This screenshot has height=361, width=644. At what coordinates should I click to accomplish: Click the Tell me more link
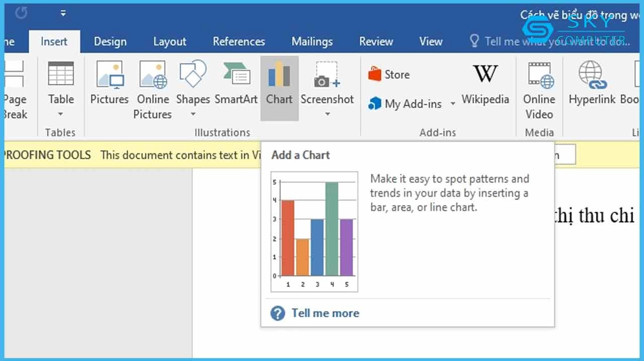325,313
